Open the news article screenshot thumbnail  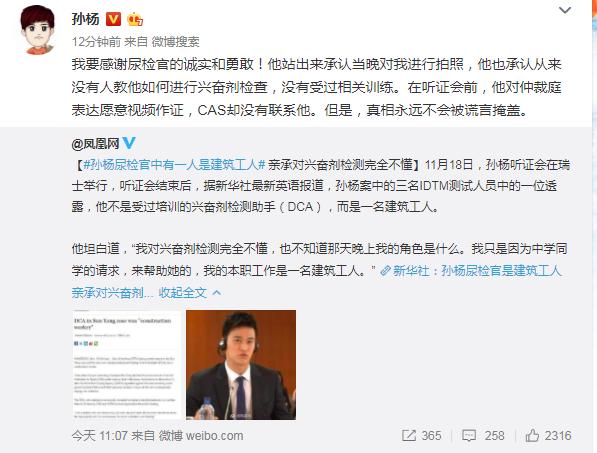(126, 365)
